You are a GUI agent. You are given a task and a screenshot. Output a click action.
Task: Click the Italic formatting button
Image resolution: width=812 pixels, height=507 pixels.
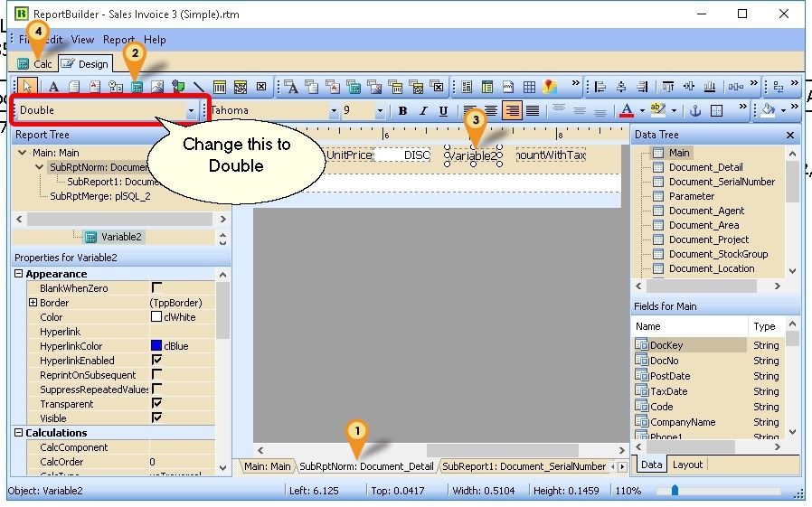pos(422,111)
